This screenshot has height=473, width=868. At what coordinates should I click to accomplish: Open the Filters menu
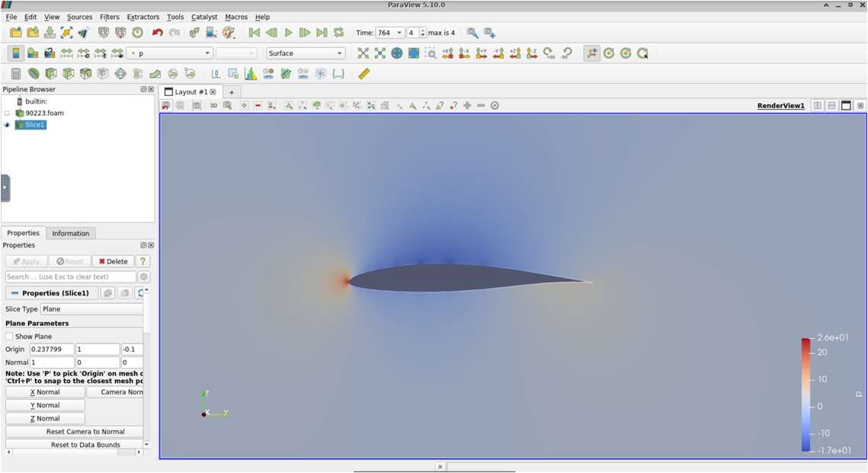click(109, 17)
